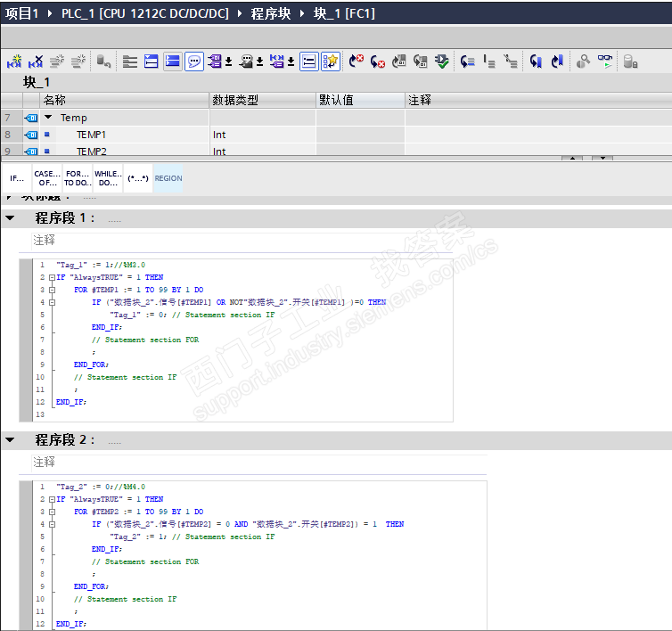Fold the inner IF at line 4 of 程序段 2
The width and height of the screenshot is (672, 631).
[52, 524]
